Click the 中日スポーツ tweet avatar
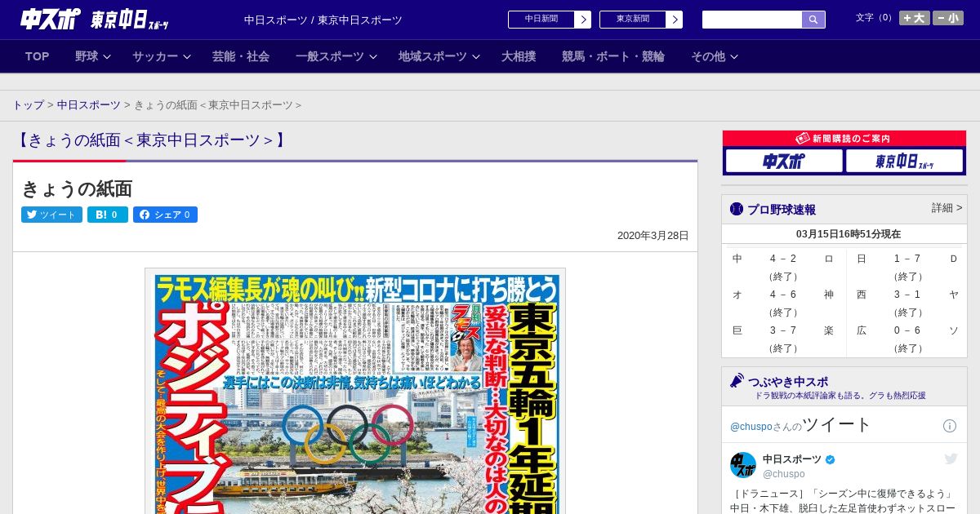Screen dimensions: 980x514 pyautogui.click(x=743, y=465)
